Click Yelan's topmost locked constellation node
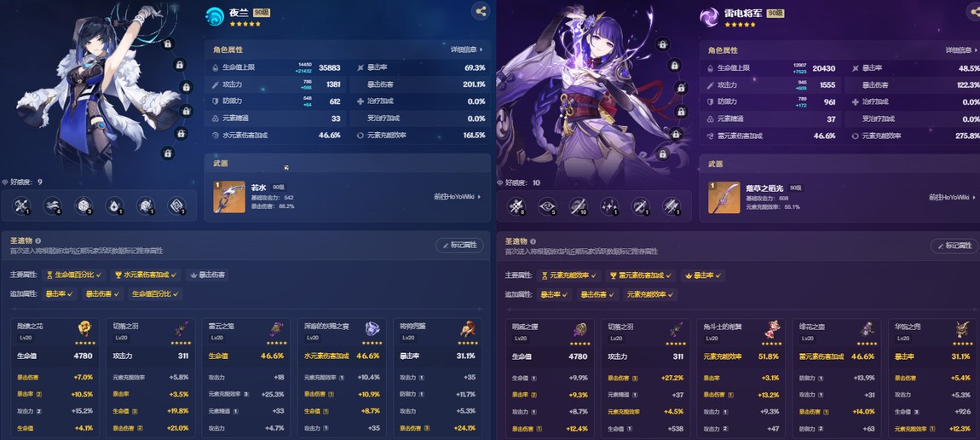 (x=167, y=43)
